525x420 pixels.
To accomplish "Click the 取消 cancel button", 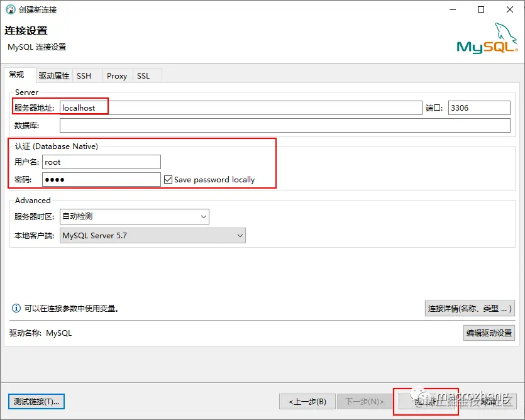I will pos(489,401).
